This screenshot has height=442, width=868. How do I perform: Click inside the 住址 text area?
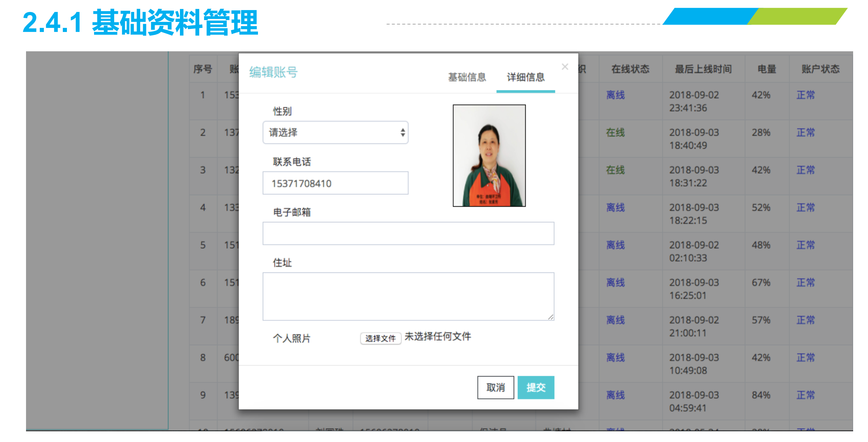(408, 296)
